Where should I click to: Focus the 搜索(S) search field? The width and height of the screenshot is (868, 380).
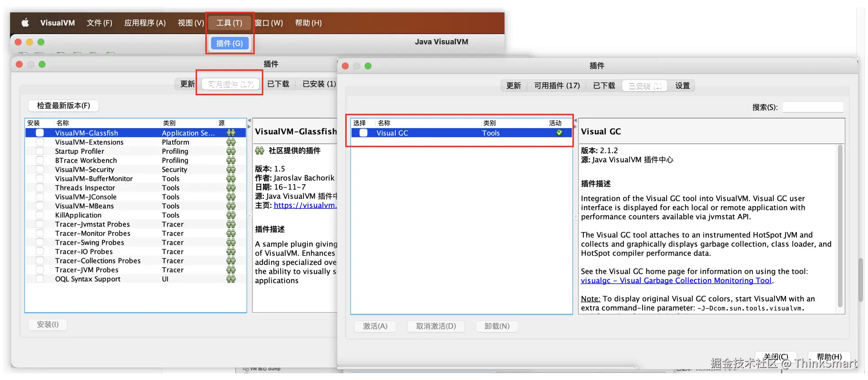[x=813, y=107]
